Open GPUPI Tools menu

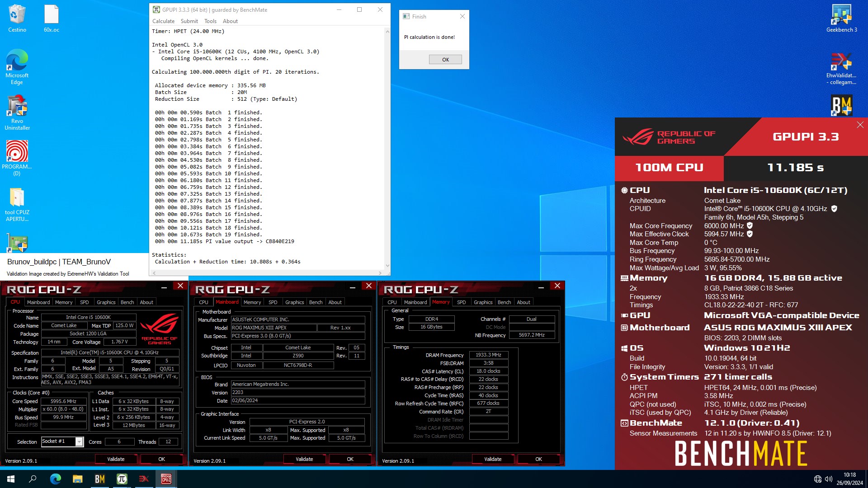click(x=210, y=21)
